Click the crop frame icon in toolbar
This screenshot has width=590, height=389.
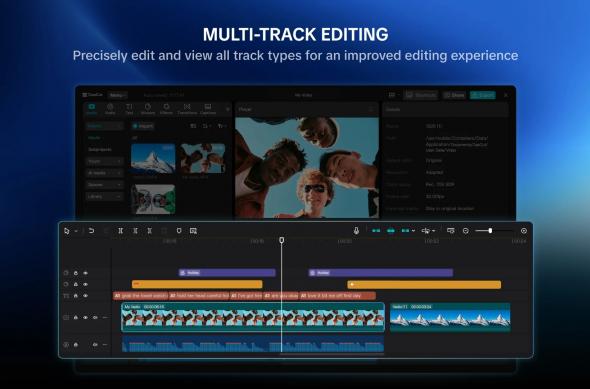193,231
